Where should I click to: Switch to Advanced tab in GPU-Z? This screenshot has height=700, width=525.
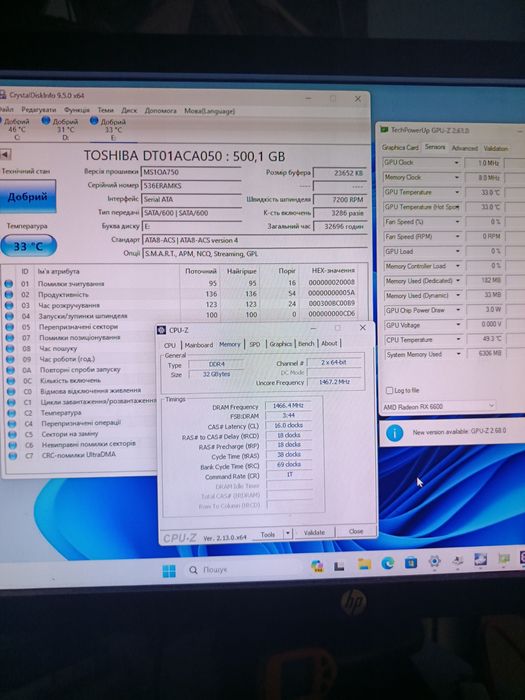coord(465,148)
